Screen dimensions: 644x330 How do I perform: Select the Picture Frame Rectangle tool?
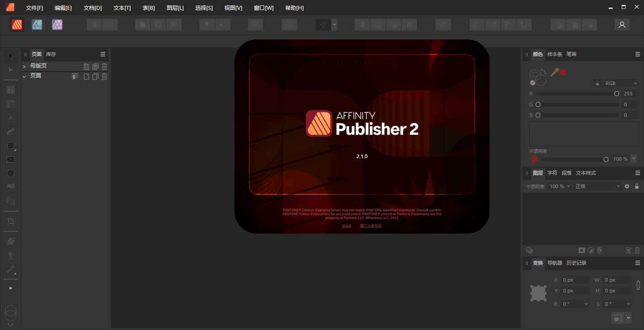(11, 159)
